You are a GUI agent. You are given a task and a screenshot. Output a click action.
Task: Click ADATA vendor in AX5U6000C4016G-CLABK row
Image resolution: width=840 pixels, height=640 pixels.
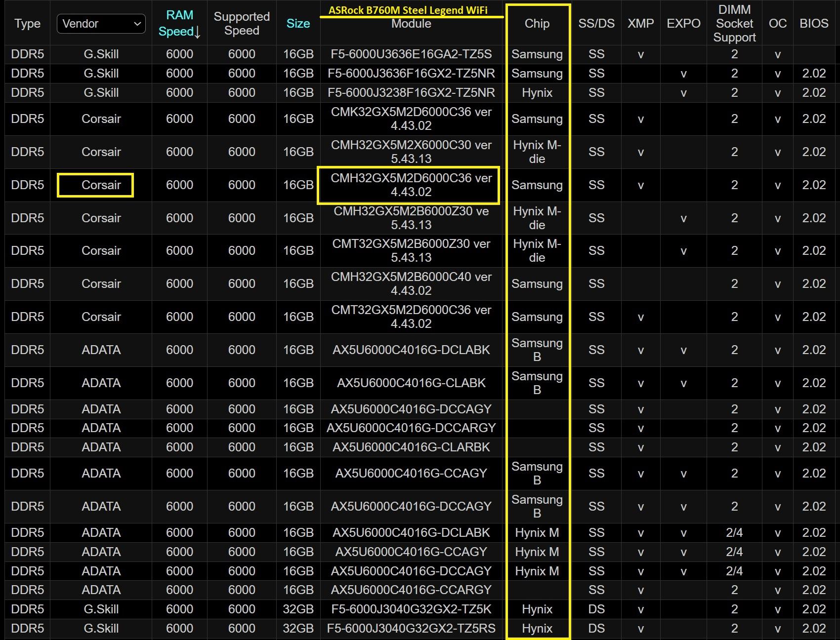pos(101,383)
